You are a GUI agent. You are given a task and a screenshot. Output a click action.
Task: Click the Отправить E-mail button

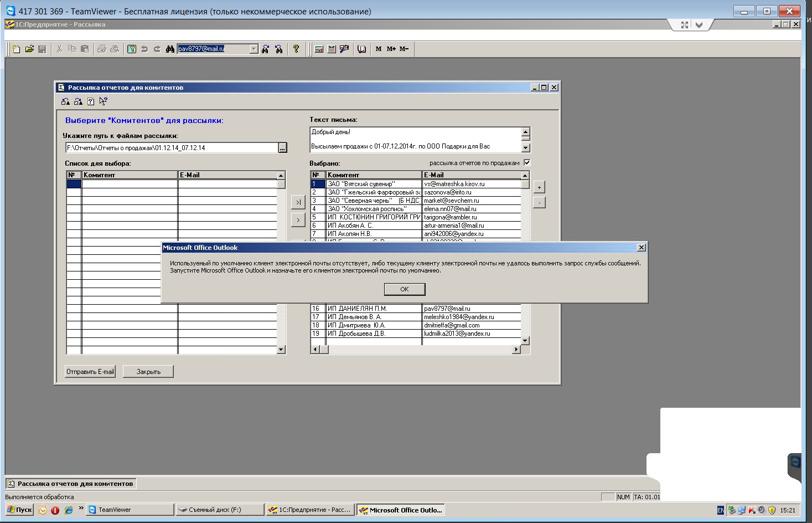point(90,372)
